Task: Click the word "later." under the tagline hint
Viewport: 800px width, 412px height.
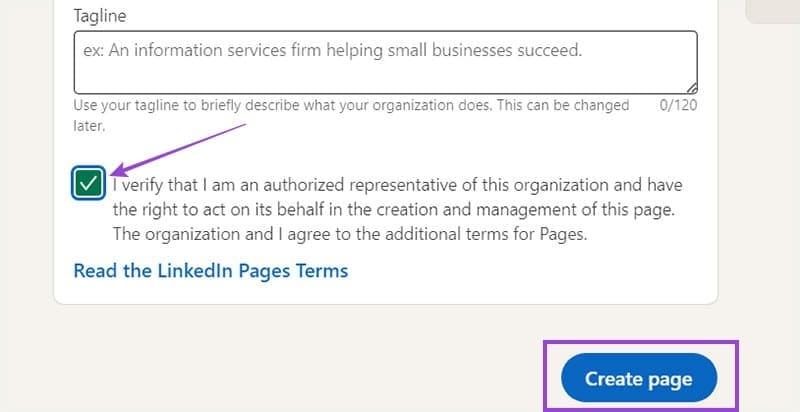Action: [89, 126]
